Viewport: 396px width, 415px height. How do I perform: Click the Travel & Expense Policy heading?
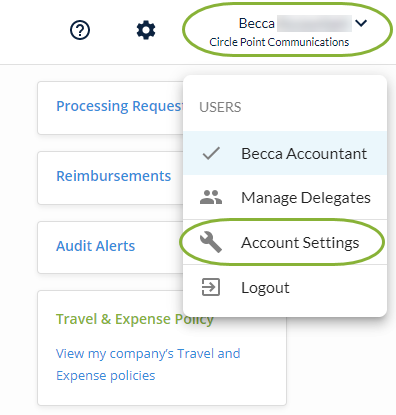135,319
